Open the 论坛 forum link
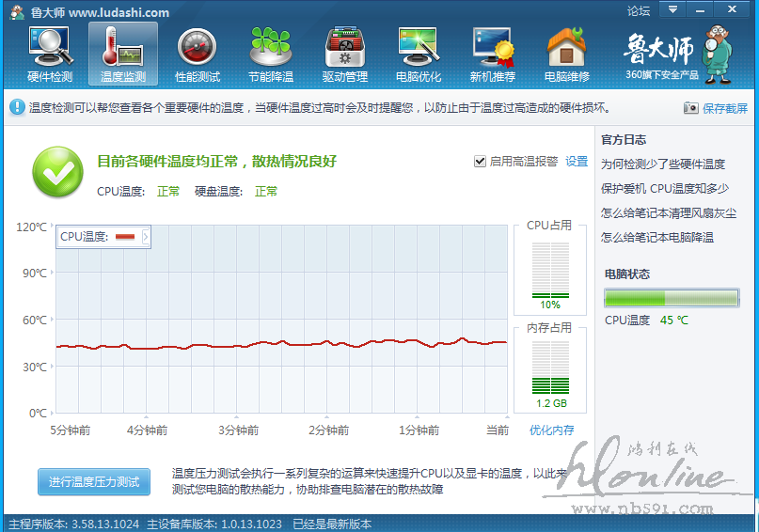Image resolution: width=759 pixels, height=532 pixels. tap(638, 11)
